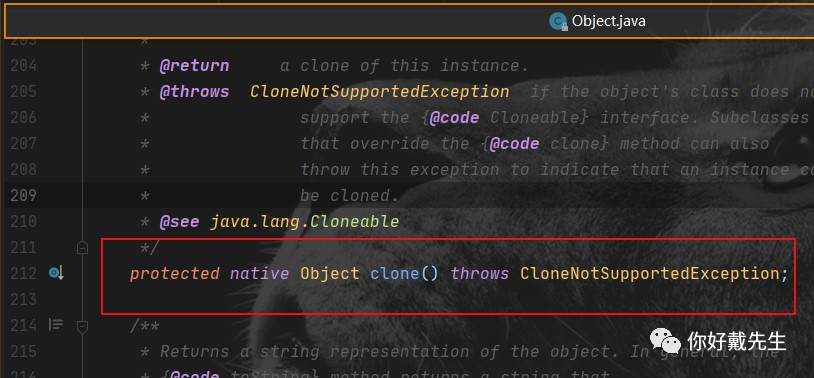This screenshot has width=814, height=378.
Task: Click the Object return type on line 212
Action: point(330,274)
